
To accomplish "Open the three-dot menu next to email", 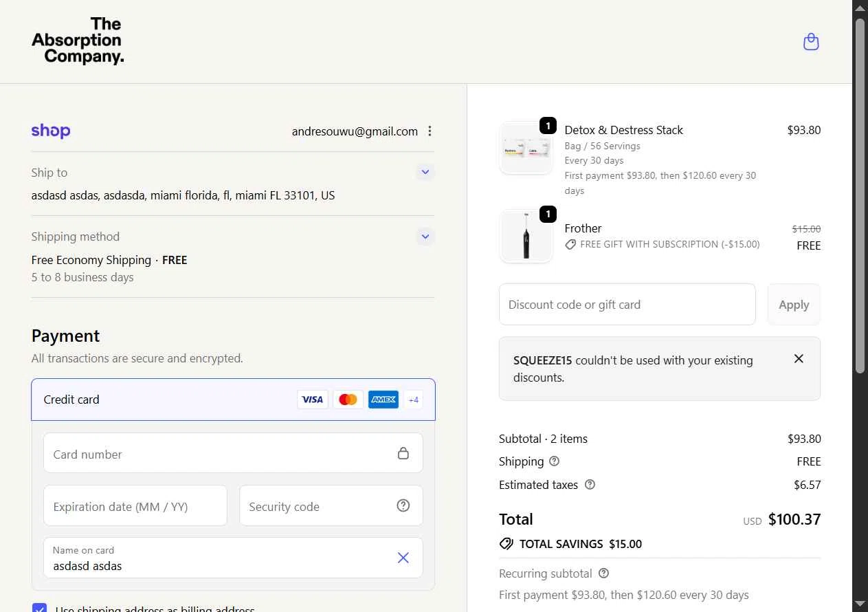I will pyautogui.click(x=430, y=131).
